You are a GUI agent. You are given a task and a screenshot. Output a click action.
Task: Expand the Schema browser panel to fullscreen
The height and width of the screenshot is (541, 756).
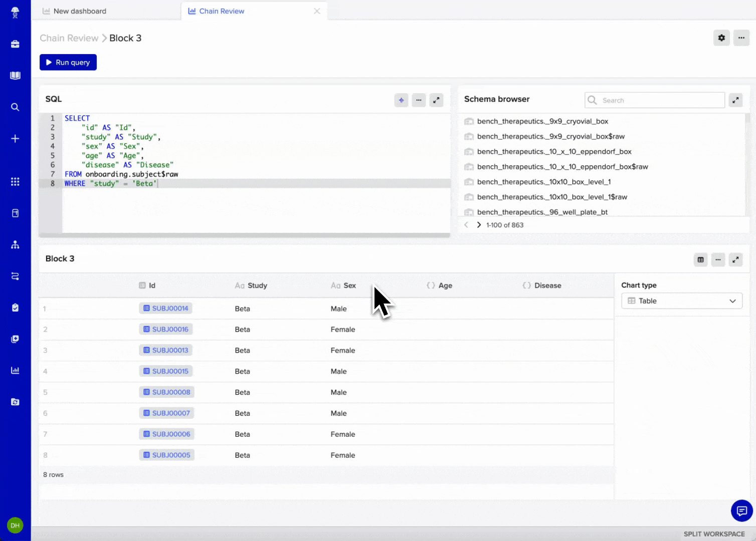pyautogui.click(x=735, y=100)
